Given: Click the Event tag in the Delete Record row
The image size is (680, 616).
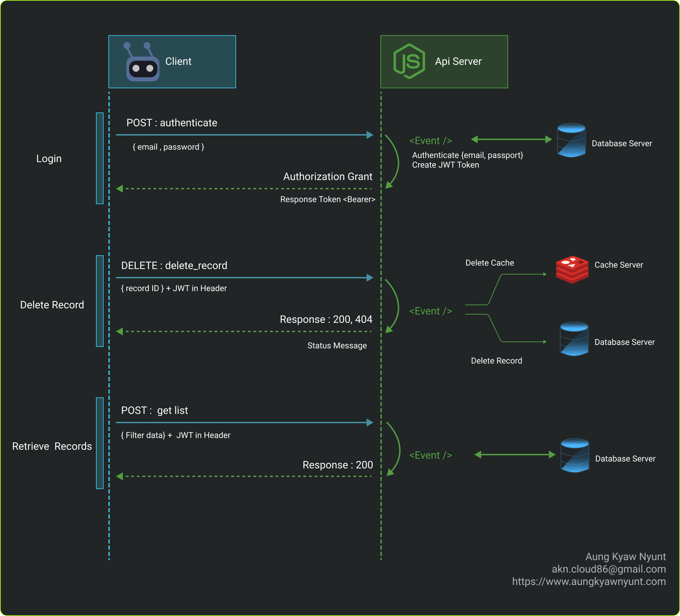Looking at the screenshot, I should point(430,311).
